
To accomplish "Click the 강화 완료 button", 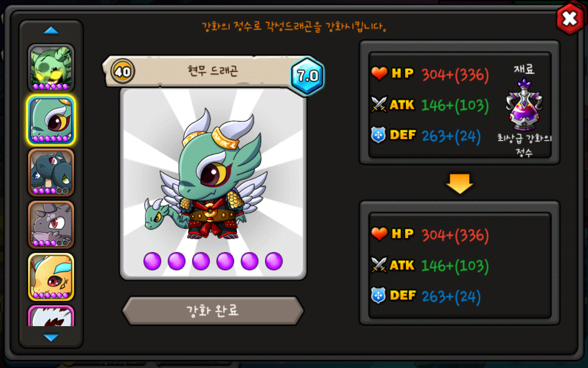I will pos(213,311).
